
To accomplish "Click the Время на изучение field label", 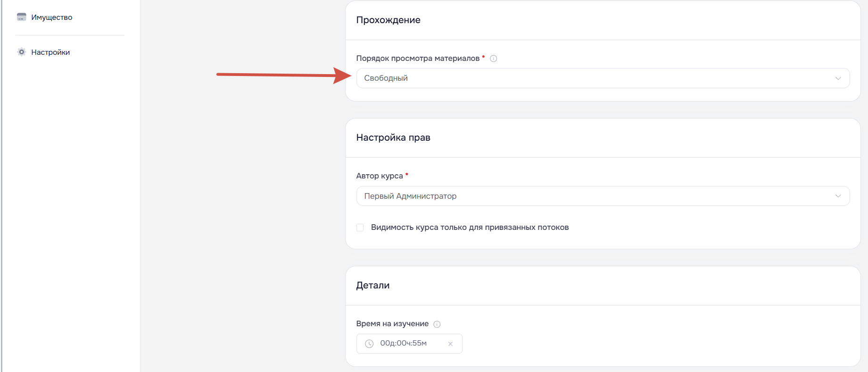I will pos(392,324).
